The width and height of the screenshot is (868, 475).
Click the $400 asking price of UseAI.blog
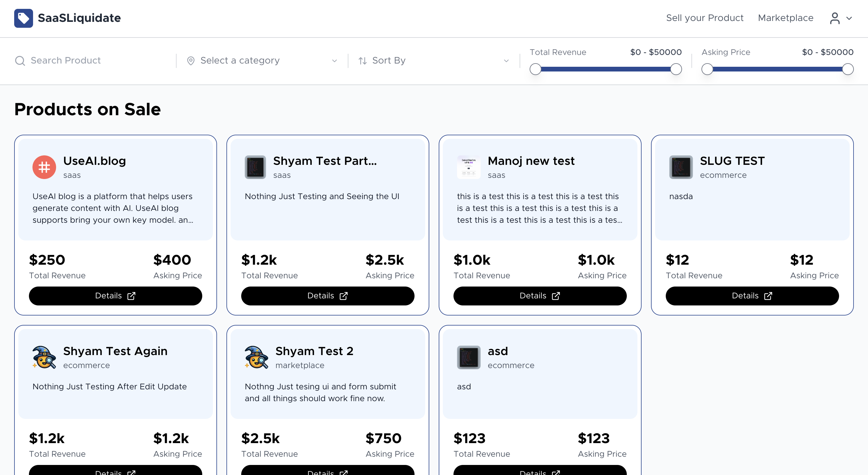172,260
